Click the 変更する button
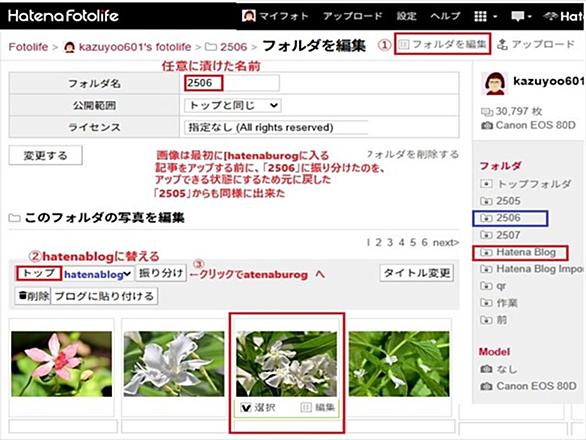586x440 pixels. pos(46,156)
